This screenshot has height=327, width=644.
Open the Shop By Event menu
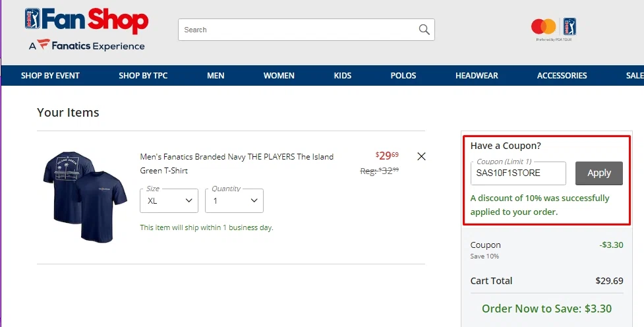coord(50,76)
